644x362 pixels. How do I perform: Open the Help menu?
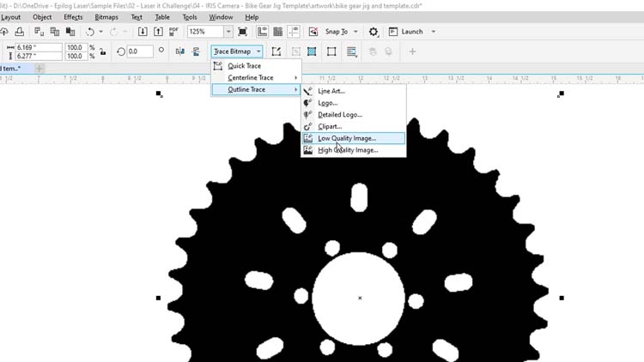point(252,17)
